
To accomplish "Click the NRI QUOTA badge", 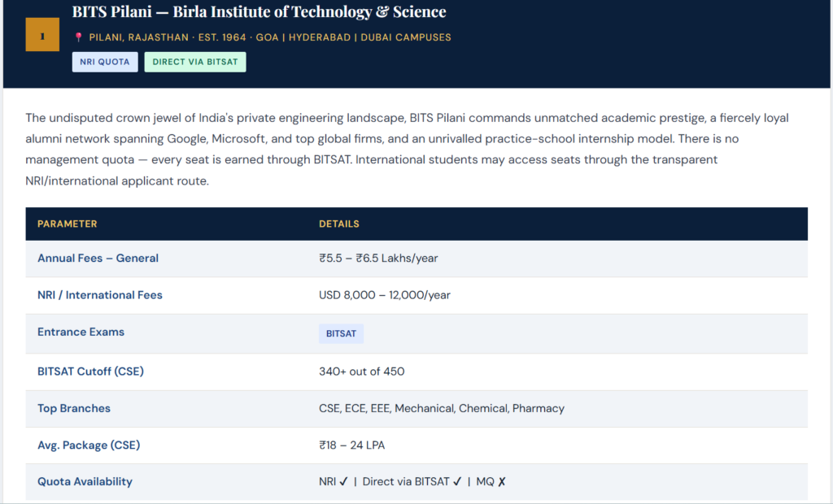I will [x=105, y=61].
